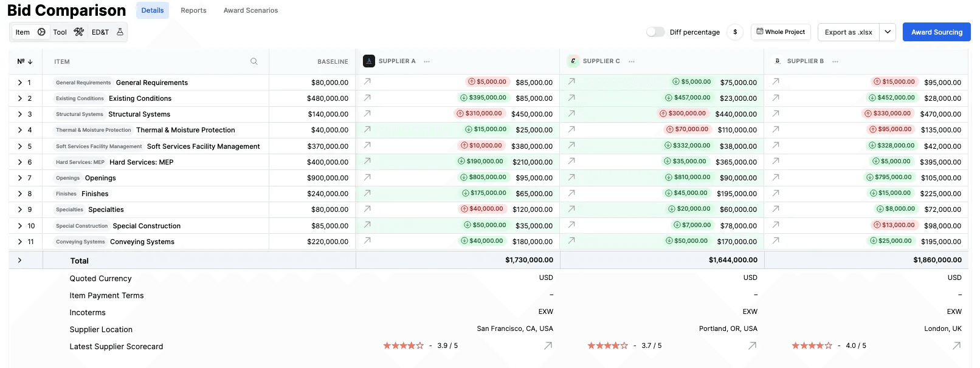Click Supplier A total $1,730,000.00

[x=529, y=260]
